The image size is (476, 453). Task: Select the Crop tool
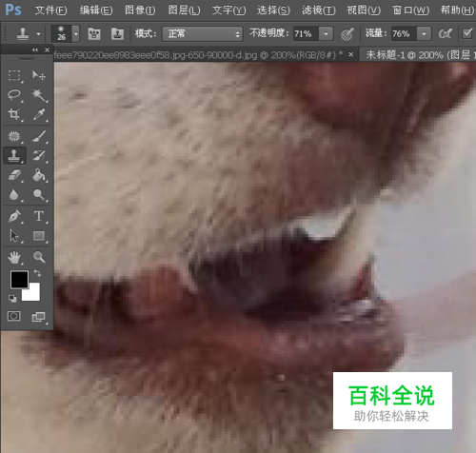14,114
